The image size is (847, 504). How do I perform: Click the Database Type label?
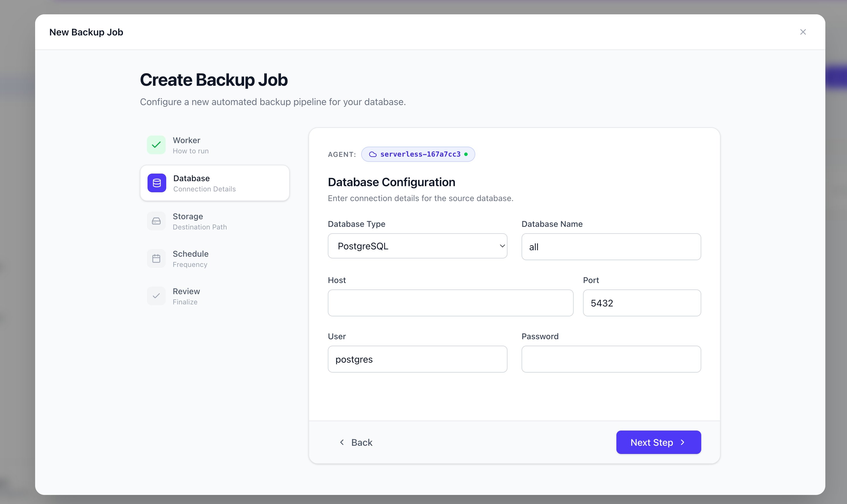tap(356, 224)
